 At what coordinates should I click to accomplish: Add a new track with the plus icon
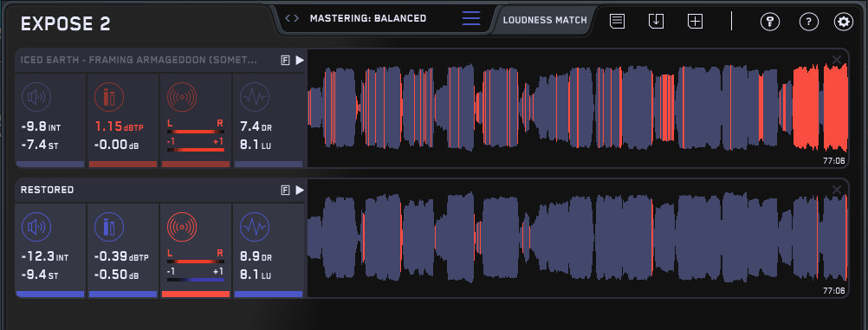(x=695, y=22)
